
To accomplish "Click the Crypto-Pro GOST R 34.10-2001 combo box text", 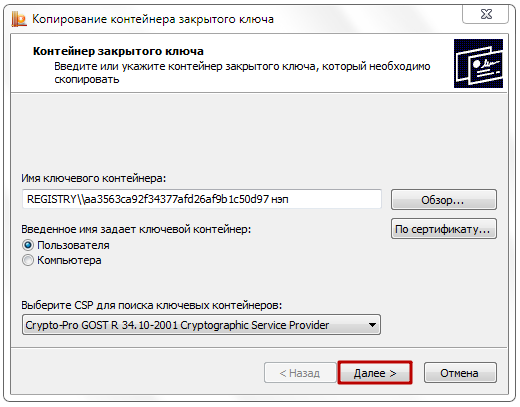I will (x=177, y=324).
